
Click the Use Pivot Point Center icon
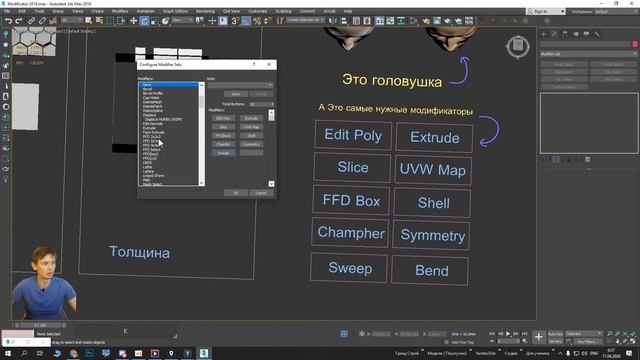pos(200,21)
